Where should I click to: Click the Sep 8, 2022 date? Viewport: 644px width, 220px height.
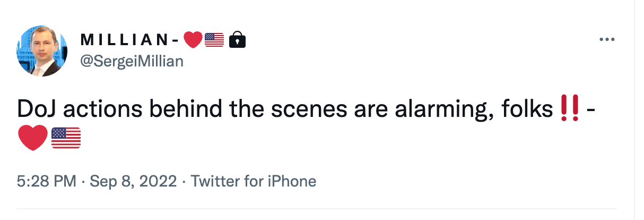(133, 182)
